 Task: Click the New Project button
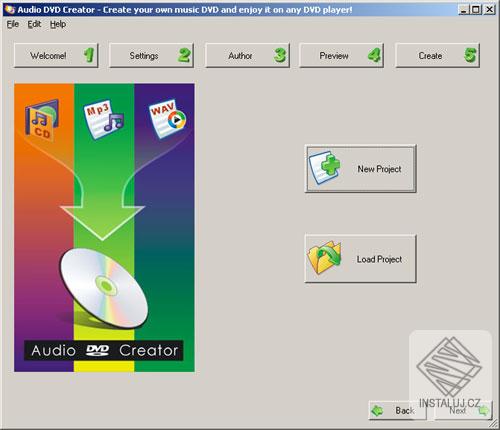pyautogui.click(x=361, y=169)
